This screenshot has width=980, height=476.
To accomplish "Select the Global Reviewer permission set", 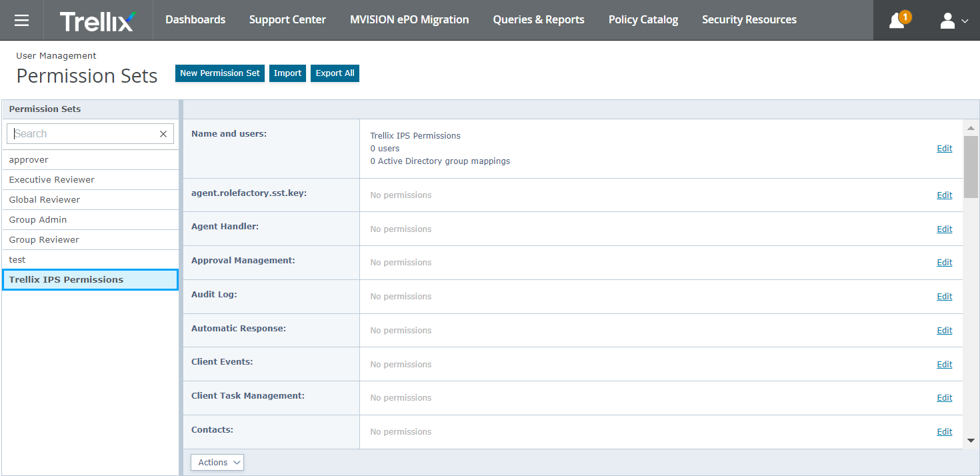I will click(90, 200).
